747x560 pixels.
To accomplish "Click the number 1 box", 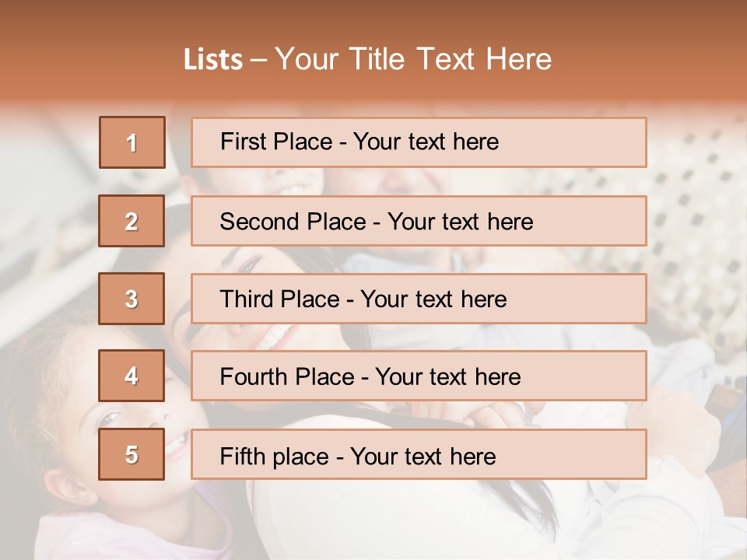I will (132, 142).
